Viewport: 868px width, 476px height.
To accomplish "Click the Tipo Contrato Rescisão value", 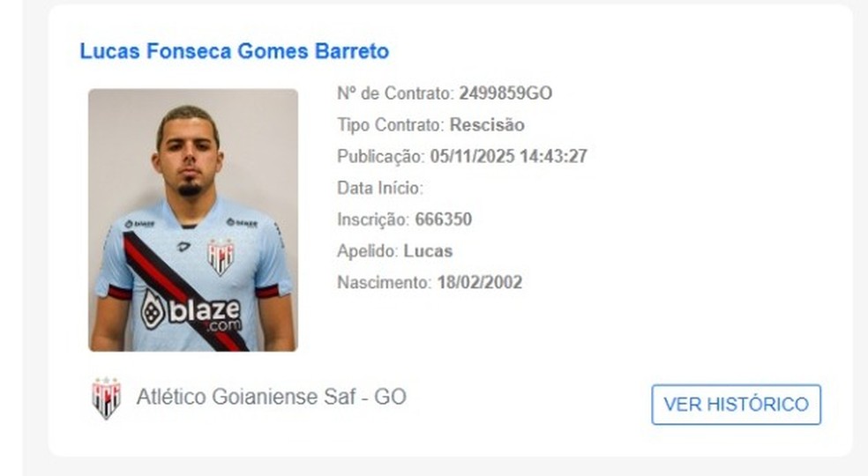I will [487, 125].
